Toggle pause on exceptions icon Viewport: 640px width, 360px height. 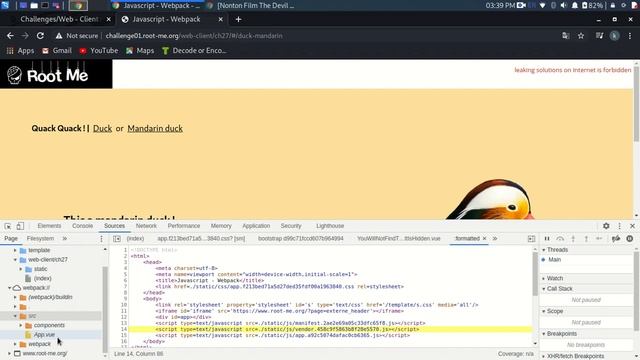point(630,238)
